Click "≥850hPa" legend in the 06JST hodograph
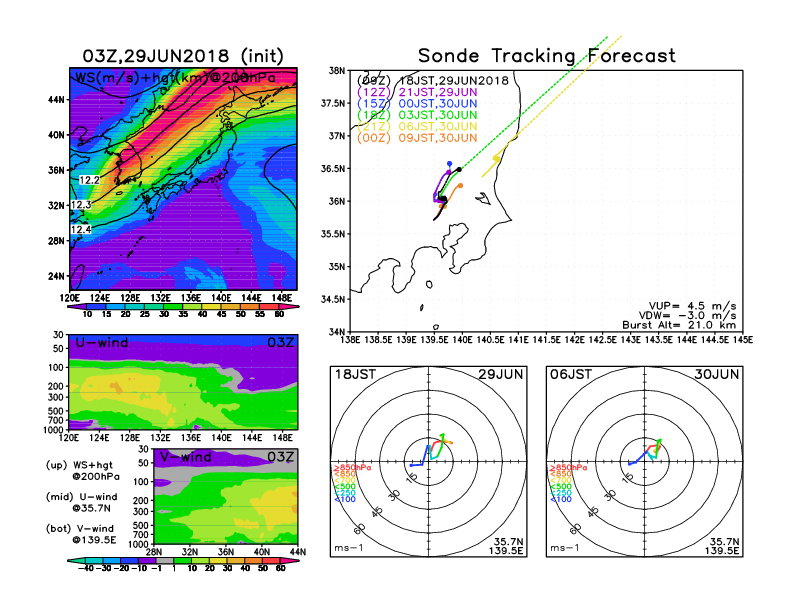Viewport: 792px width, 612px height. point(569,468)
